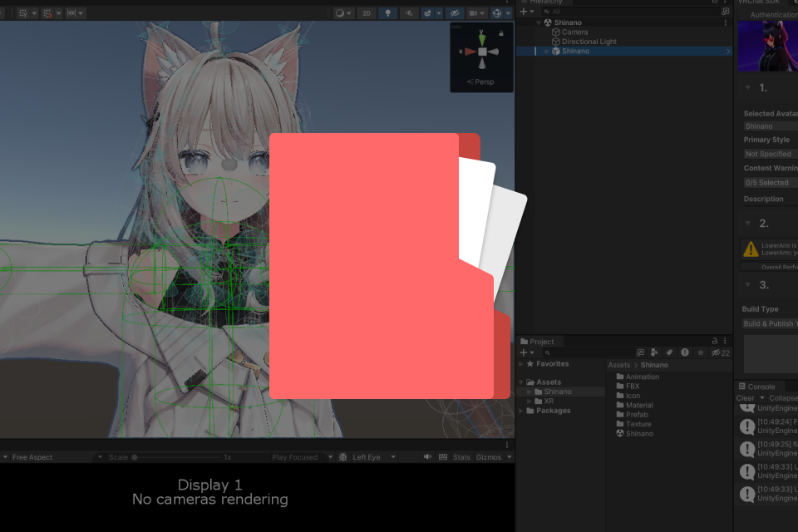The width and height of the screenshot is (798, 532).
Task: Switch to the Project tab
Action: tap(537, 342)
